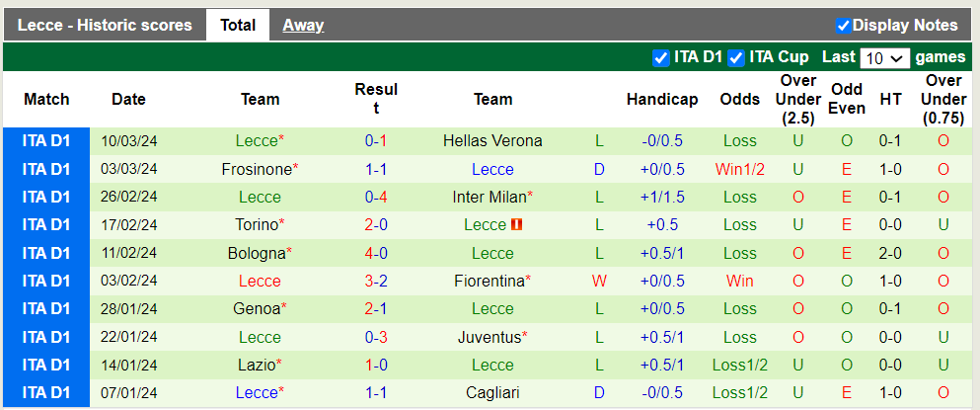Viewport: 980px width, 410px height.
Task: Open the Frosinone team link
Action: click(257, 170)
